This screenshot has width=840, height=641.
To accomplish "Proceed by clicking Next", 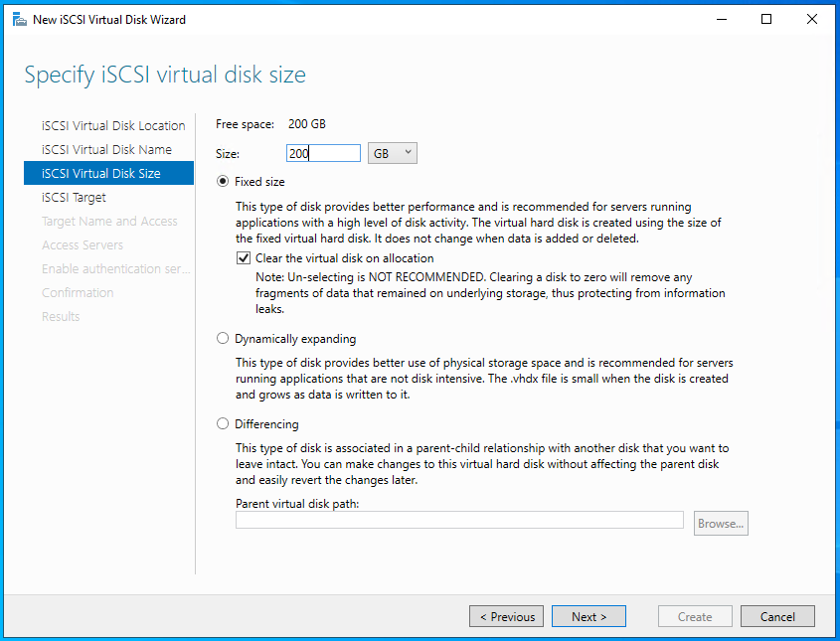I will pos(588,616).
